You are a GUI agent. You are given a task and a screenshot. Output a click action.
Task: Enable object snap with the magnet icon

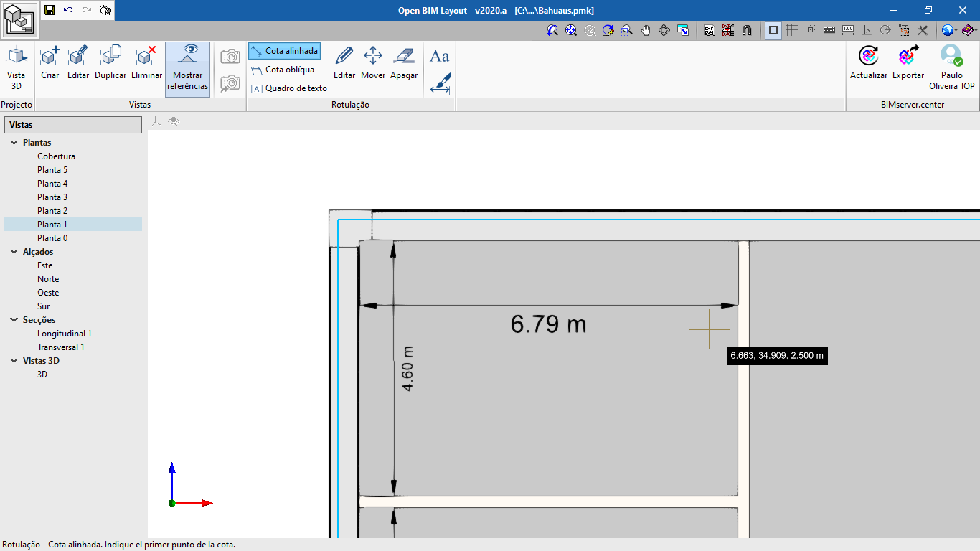pos(745,32)
